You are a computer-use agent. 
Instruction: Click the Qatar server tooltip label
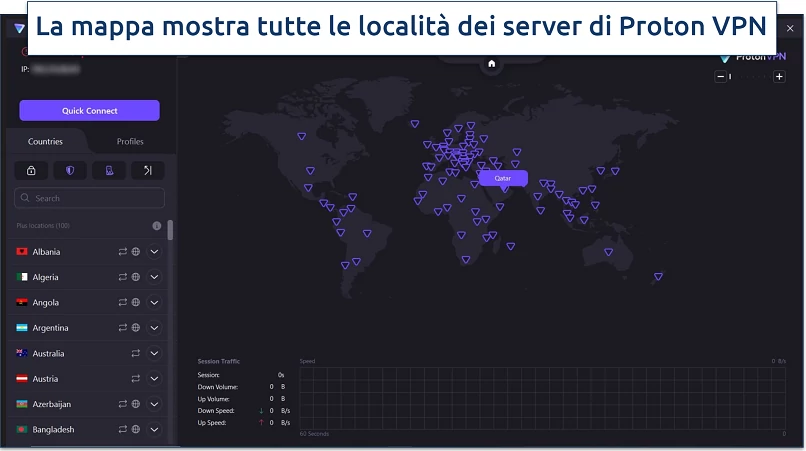coord(503,178)
